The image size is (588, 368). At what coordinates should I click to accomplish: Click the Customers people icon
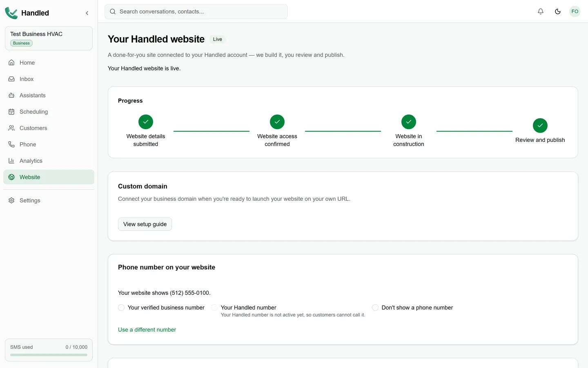11,128
